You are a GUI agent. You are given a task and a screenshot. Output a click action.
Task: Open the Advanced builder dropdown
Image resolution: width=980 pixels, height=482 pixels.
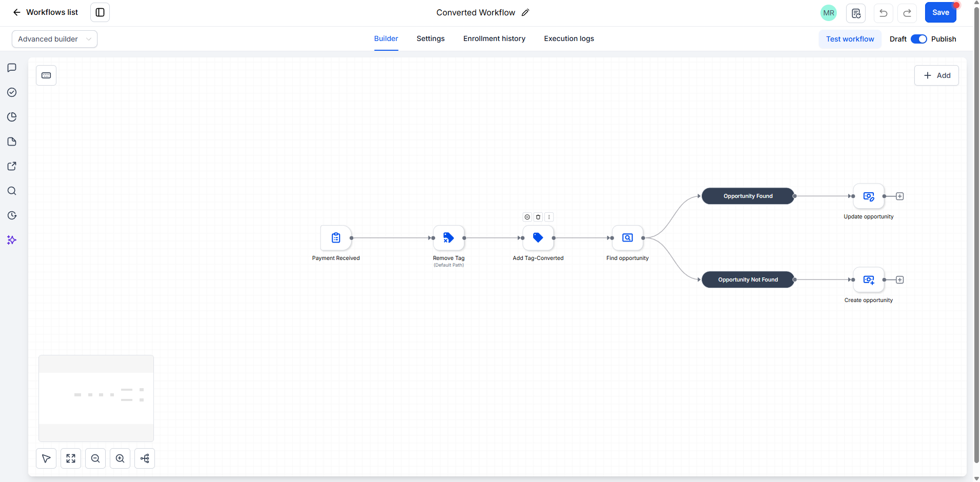coord(54,39)
